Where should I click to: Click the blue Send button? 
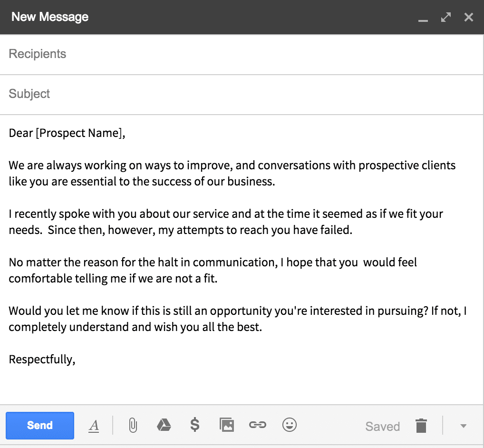[40, 426]
